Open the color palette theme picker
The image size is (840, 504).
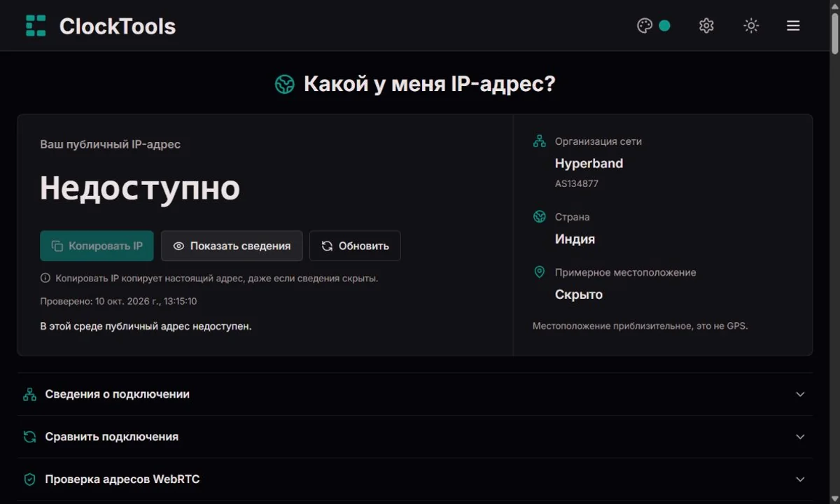[645, 26]
